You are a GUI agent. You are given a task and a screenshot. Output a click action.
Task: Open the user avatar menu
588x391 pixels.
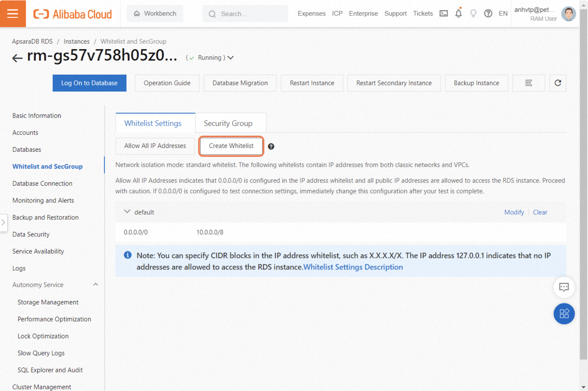click(x=568, y=14)
